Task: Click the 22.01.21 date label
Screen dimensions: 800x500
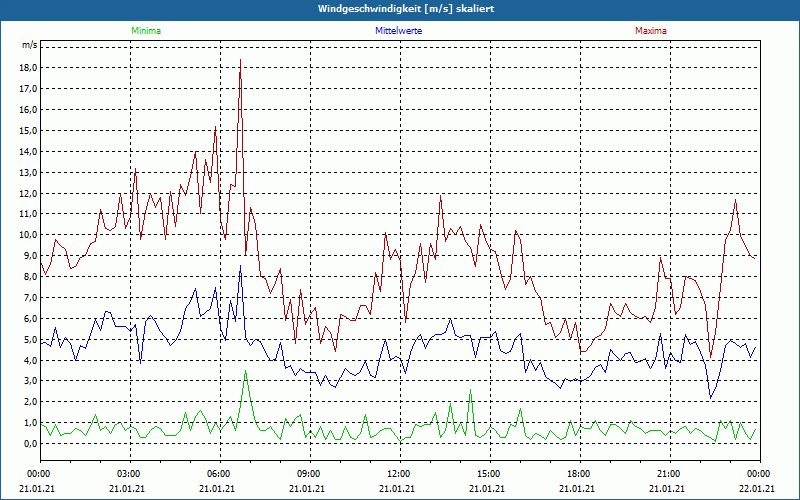Action: click(x=759, y=488)
